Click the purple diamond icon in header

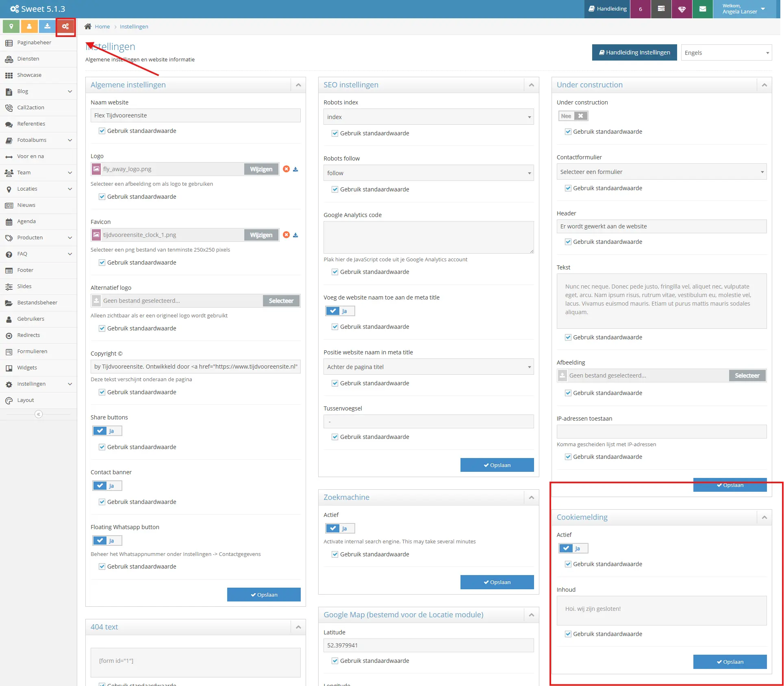[682, 9]
